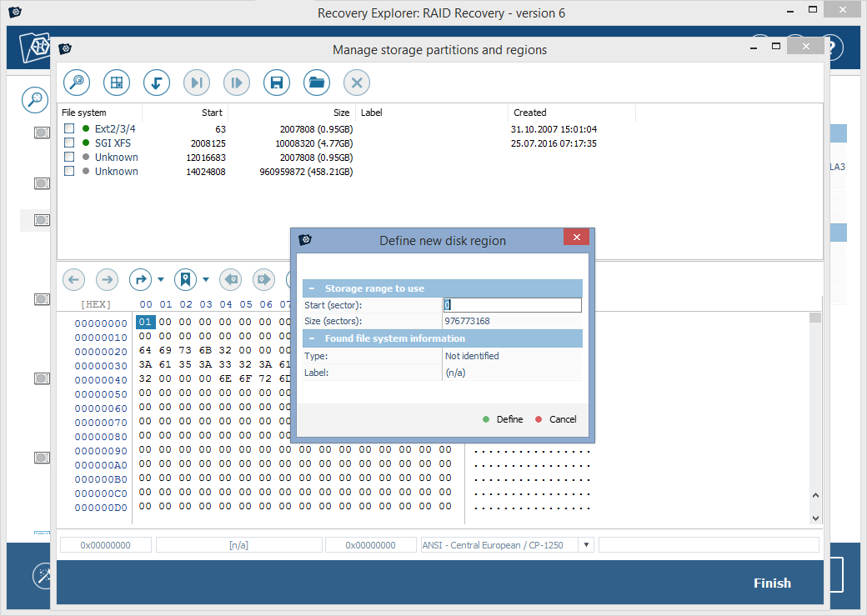Click the fourth drive icon in main sidebar
The width and height of the screenshot is (867, 616).
(42, 299)
